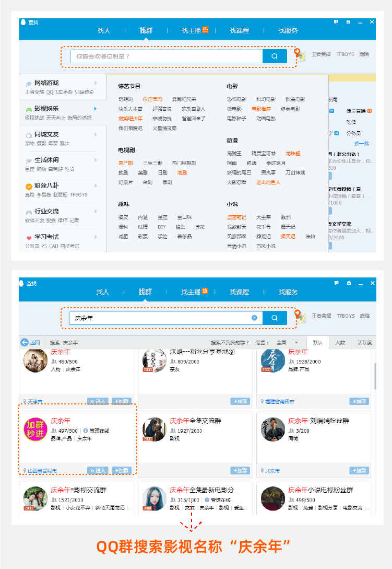
Task: Click the 粉丝八卦 orange badge icon
Action: 29,187
